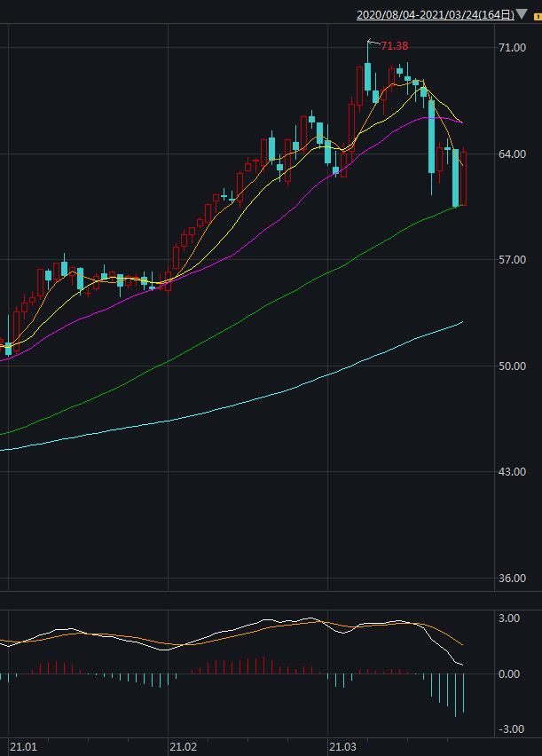The width and height of the screenshot is (542, 756).
Task: Click the right end of the light-blue moving average line
Action: click(x=462, y=323)
